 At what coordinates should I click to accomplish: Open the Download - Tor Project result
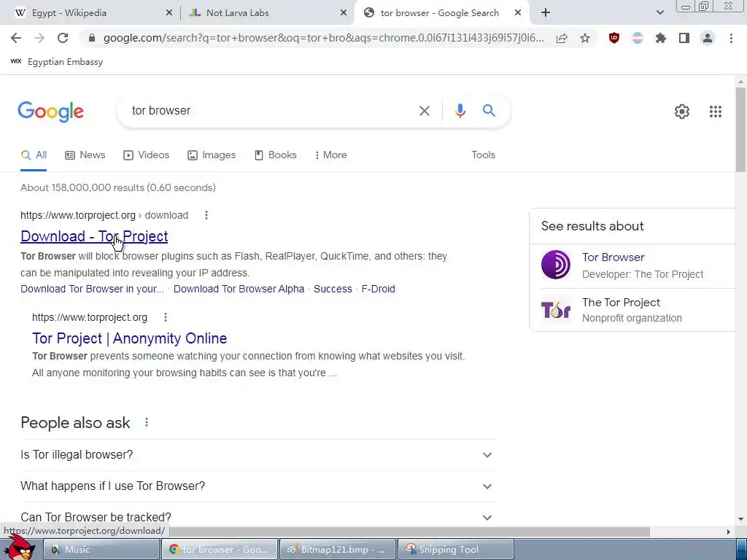pos(94,236)
